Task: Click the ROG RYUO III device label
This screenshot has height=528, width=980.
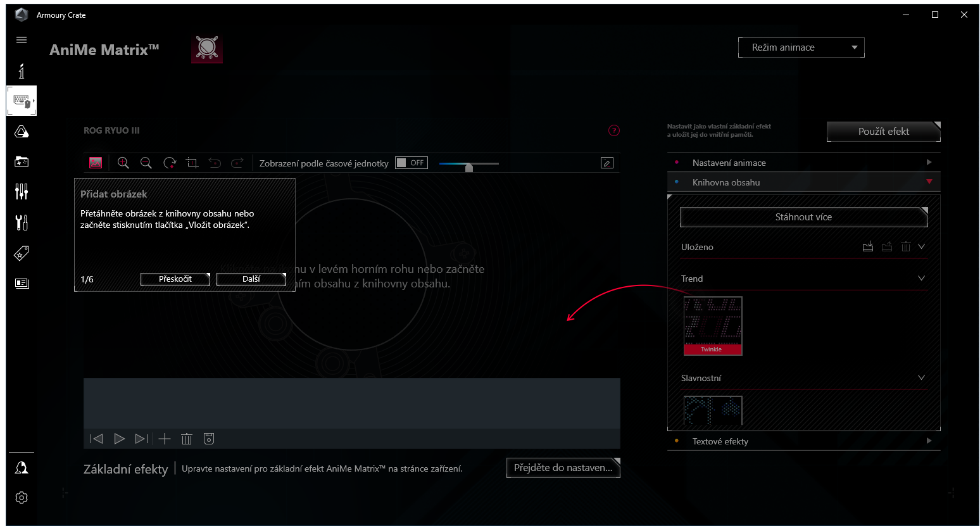Action: [111, 130]
